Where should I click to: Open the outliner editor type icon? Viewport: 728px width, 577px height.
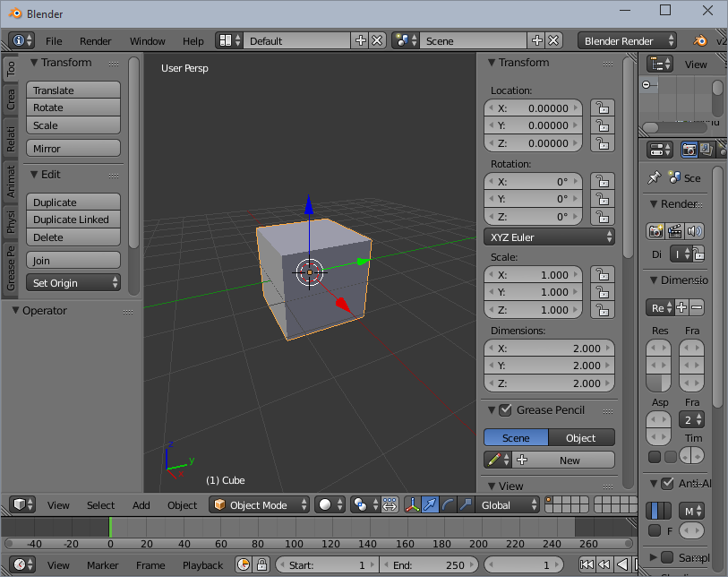coord(661,65)
